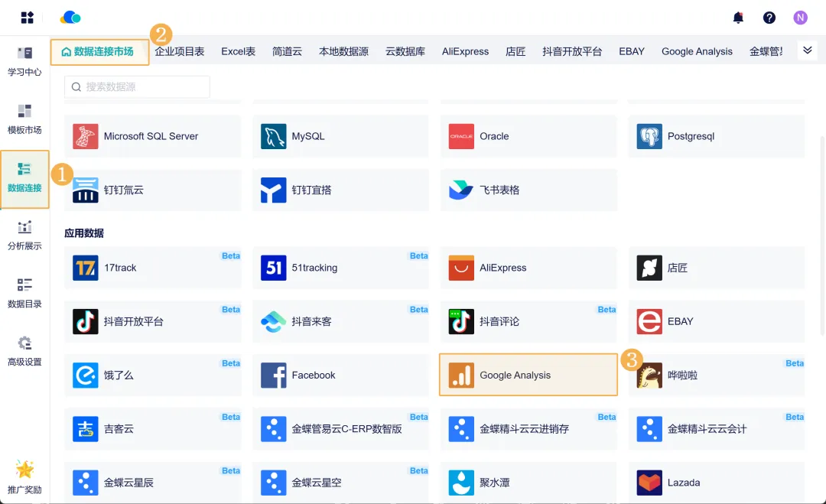Switch to the 云数据库 tab
The image size is (826, 504).
tap(405, 52)
